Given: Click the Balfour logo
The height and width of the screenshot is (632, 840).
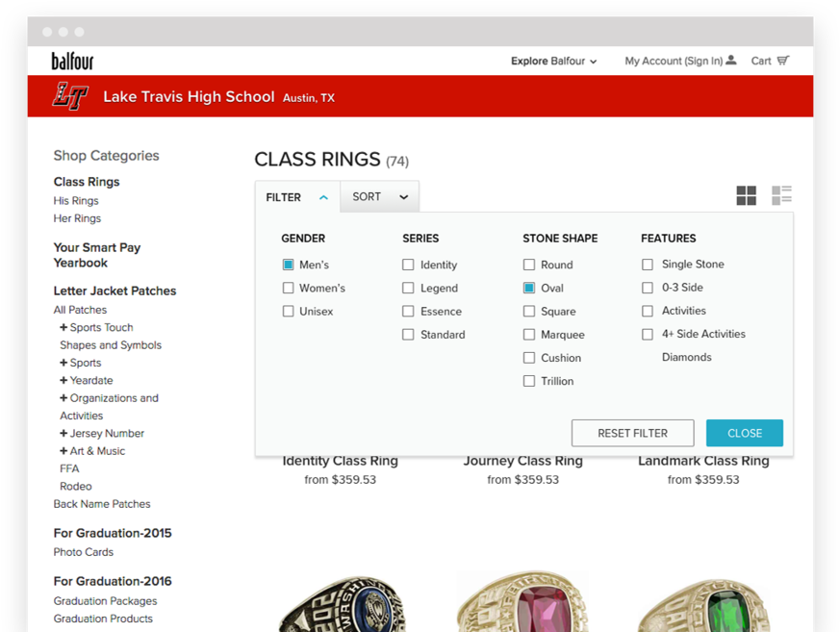Looking at the screenshot, I should click(x=72, y=61).
